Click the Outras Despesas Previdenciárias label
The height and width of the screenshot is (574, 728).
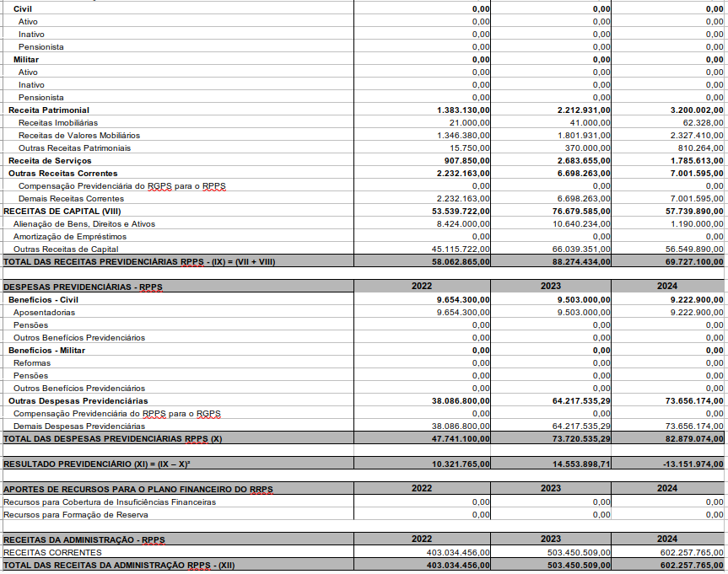[78, 401]
